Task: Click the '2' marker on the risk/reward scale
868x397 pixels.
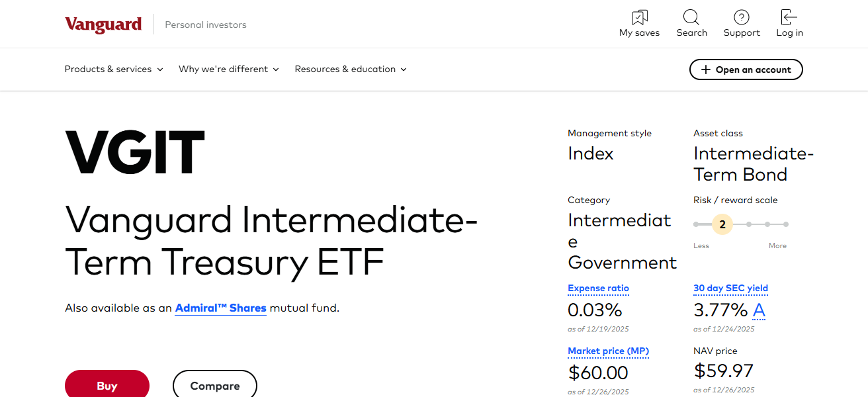Action: 722,224
